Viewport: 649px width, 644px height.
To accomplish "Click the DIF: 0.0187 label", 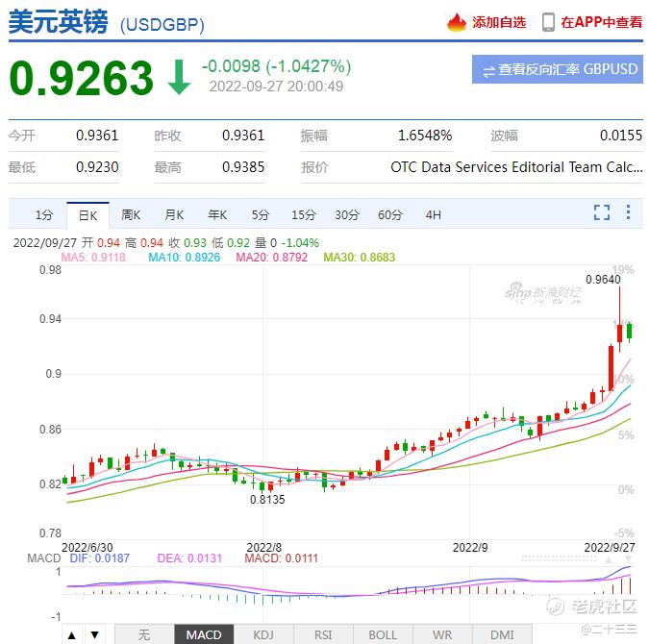I will click(100, 558).
